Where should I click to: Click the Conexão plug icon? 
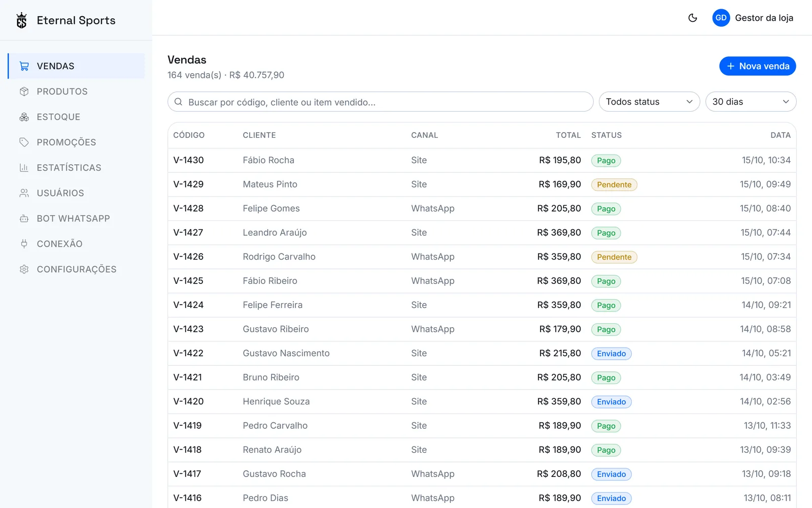pos(24,244)
